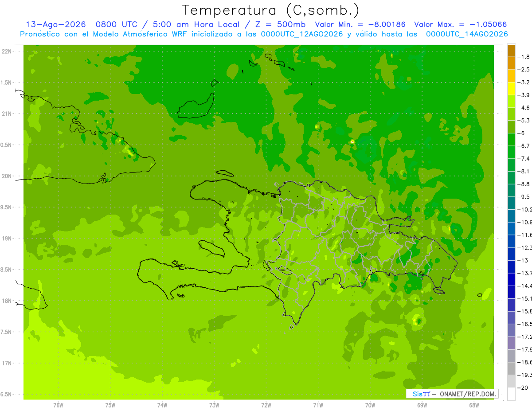Pick the blue swatch between -11.6 and -12.3

[x=511, y=241]
